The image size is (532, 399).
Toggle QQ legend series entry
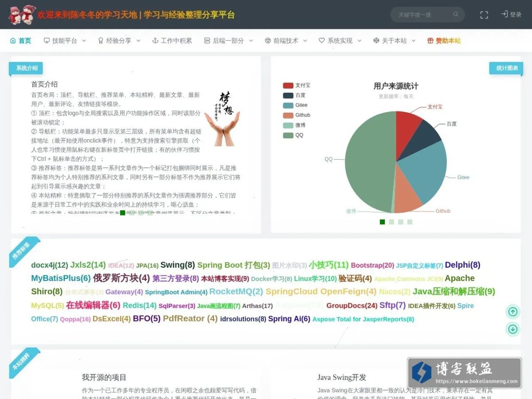[293, 135]
